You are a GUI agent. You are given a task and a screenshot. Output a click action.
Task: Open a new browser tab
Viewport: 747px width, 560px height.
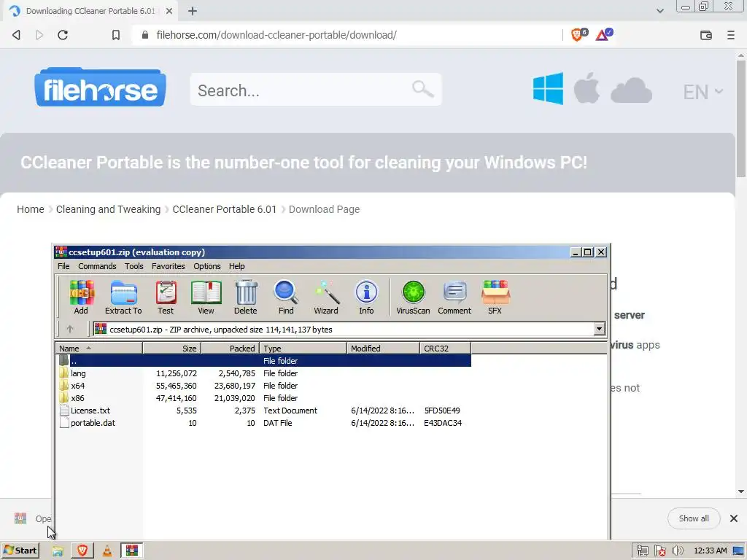pos(193,11)
